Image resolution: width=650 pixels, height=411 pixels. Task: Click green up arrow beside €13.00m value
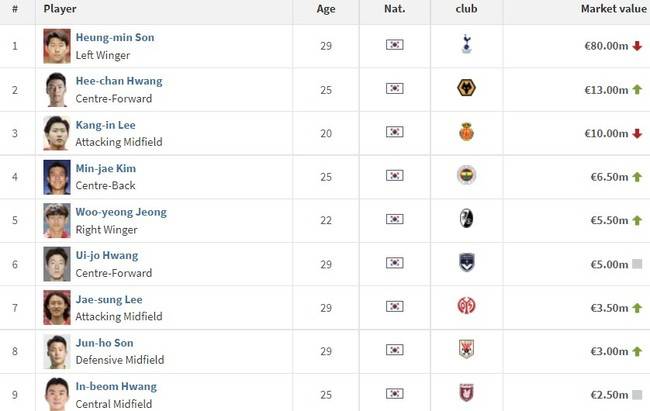pyautogui.click(x=637, y=89)
